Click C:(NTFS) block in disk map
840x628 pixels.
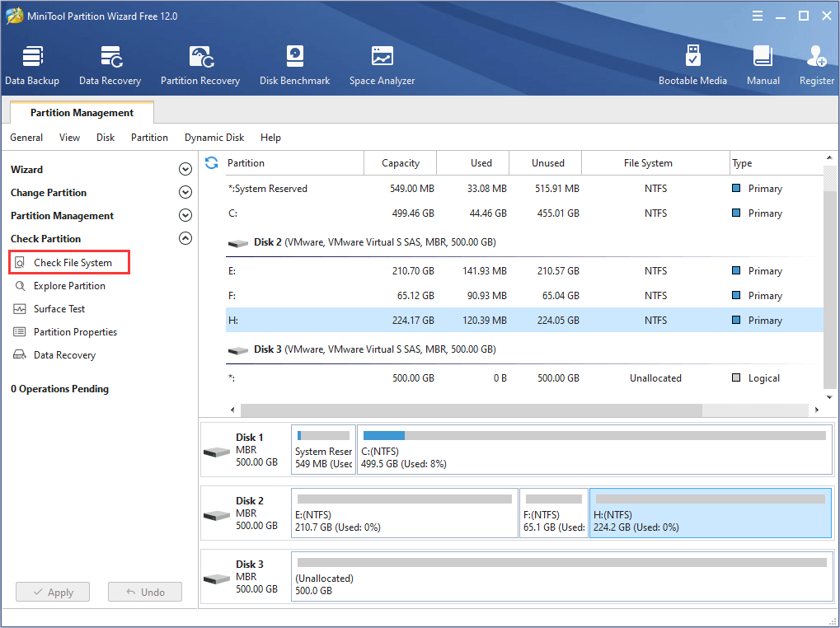[594, 450]
